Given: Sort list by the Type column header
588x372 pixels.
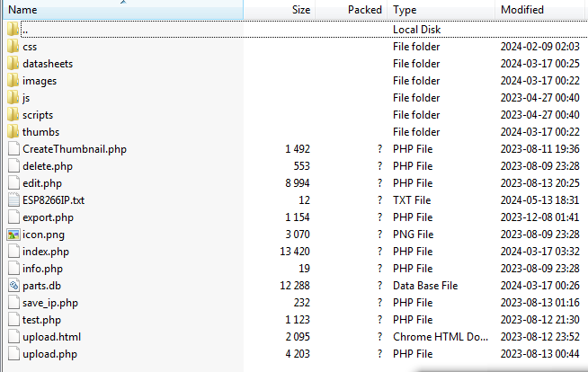Looking at the screenshot, I should 441,10.
